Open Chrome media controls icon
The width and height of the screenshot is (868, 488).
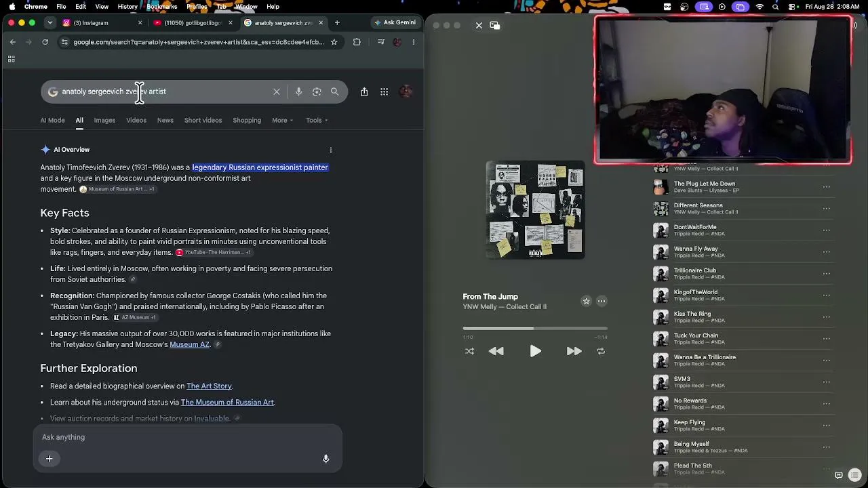(x=380, y=42)
